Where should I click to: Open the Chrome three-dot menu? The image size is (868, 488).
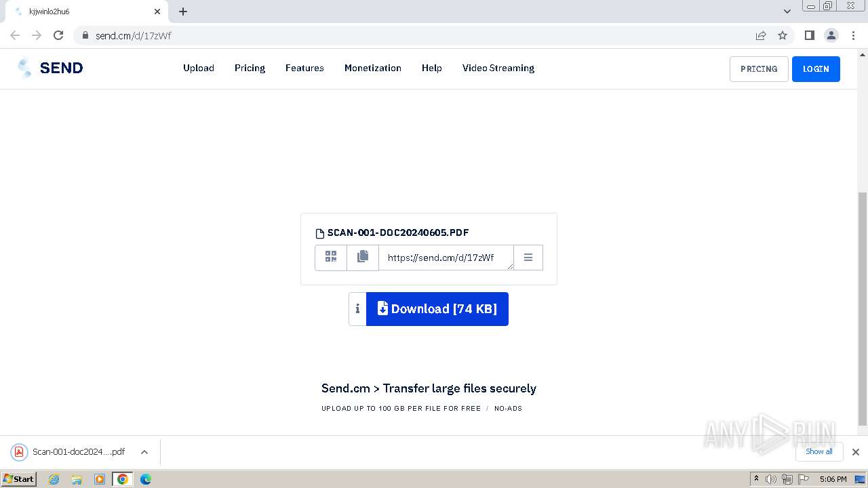pyautogui.click(x=853, y=35)
